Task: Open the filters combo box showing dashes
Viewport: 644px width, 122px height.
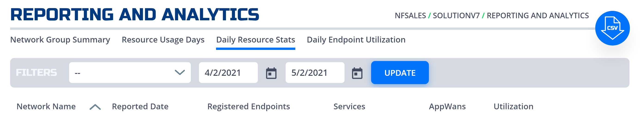Action: coord(130,73)
